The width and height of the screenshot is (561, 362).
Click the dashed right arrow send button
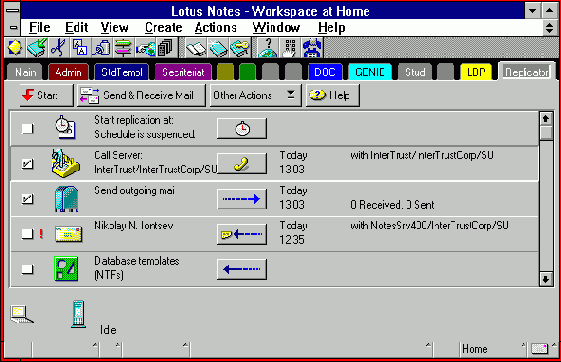(x=242, y=199)
